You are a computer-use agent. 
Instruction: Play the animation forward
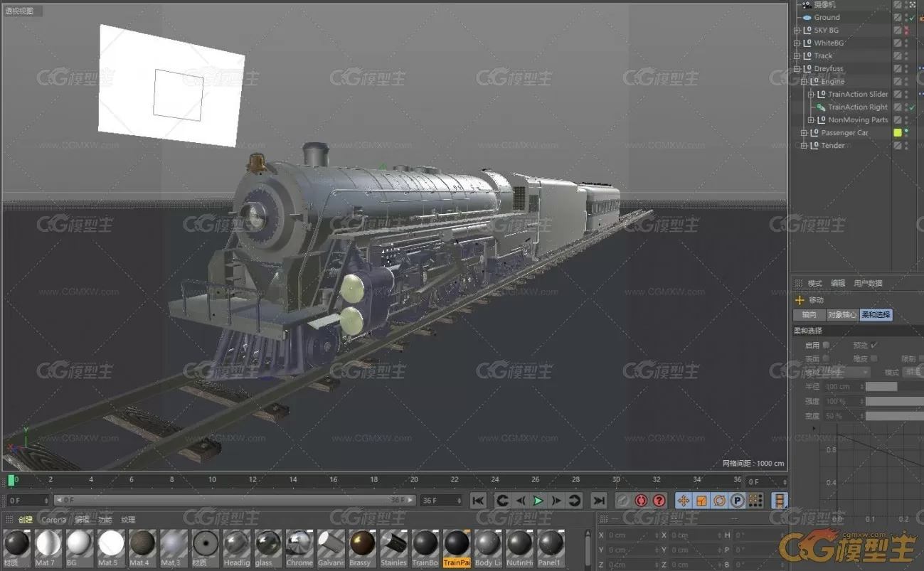tap(538, 501)
